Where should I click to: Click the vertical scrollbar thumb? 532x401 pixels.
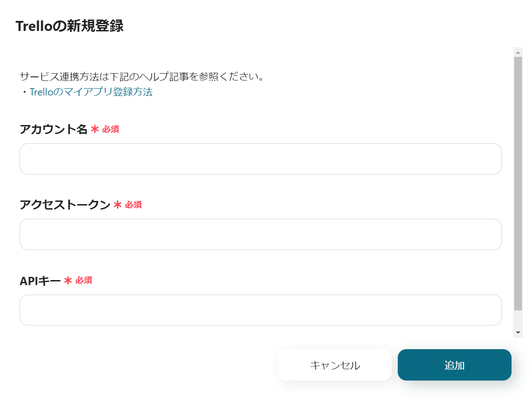[x=518, y=182]
